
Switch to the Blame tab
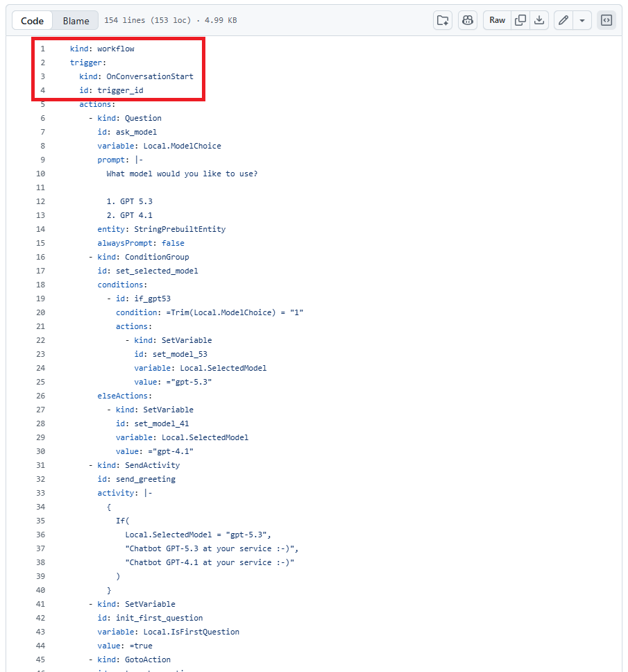pos(76,20)
